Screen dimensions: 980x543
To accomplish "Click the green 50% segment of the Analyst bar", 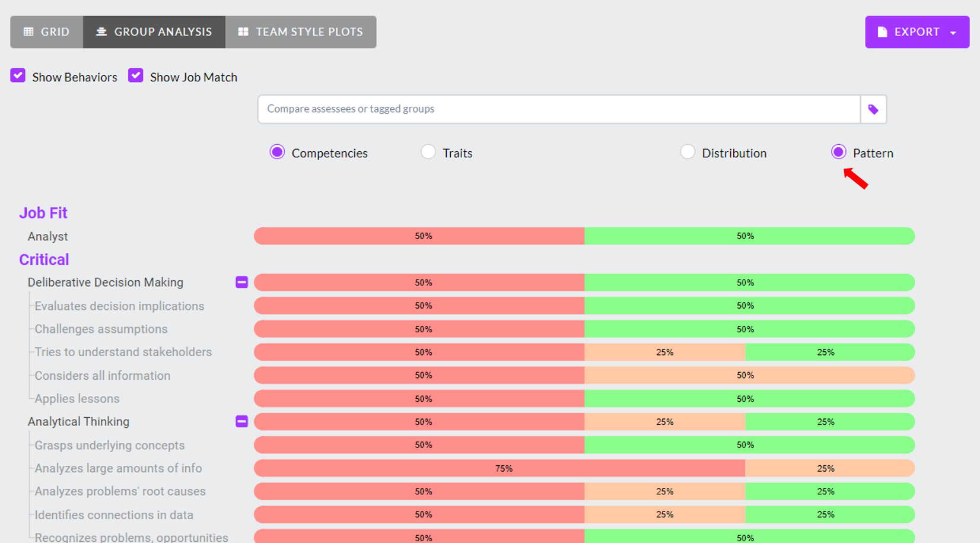I will (x=746, y=236).
